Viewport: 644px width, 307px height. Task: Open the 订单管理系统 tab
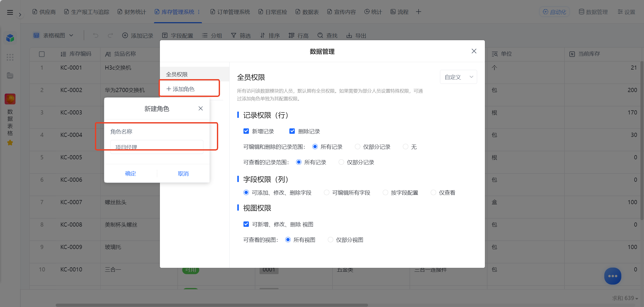[x=230, y=12]
